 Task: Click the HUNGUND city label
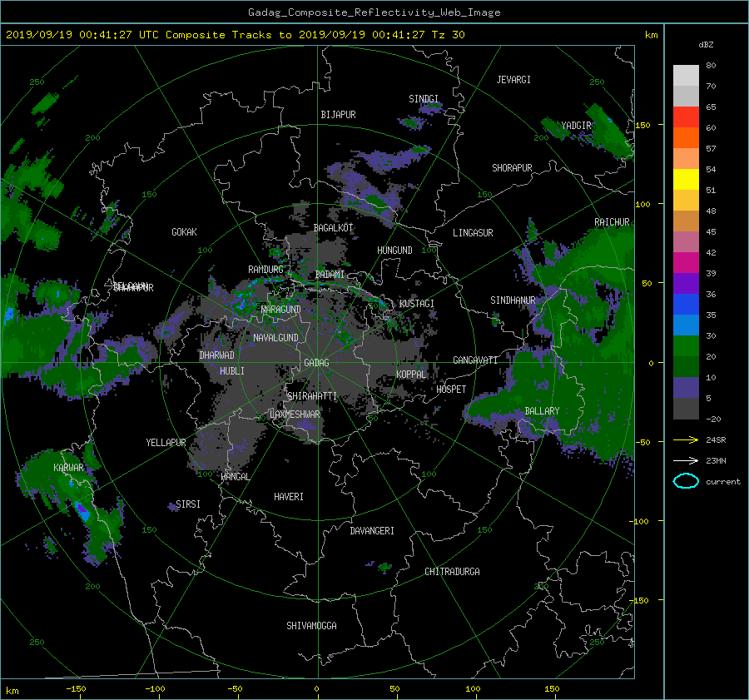tap(394, 251)
